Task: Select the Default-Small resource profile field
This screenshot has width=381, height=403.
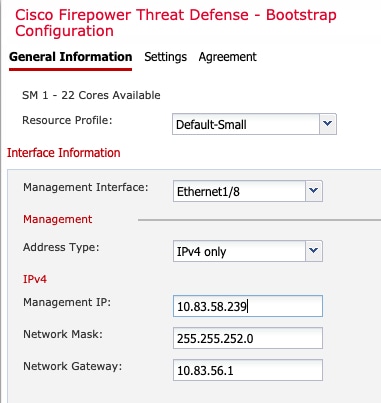Action: [x=246, y=124]
